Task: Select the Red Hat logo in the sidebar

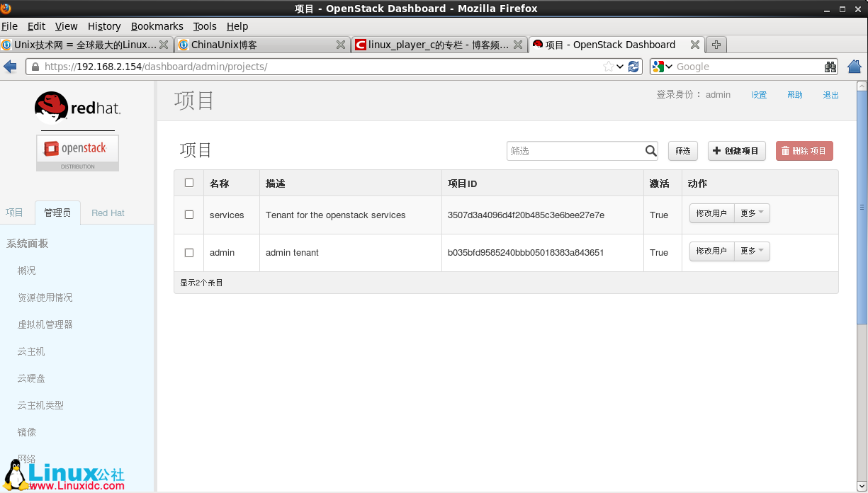Action: (77, 106)
